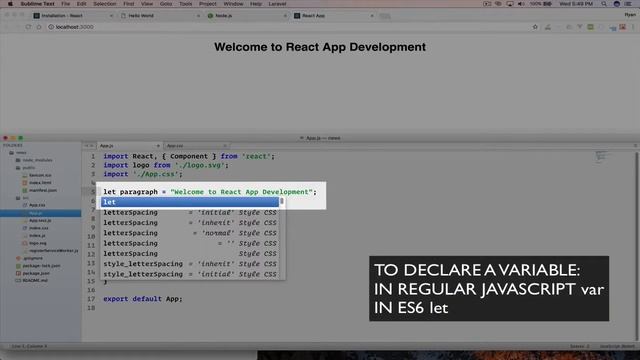Open index.html in the sidebar
This screenshot has height=360, width=640.
pos(40,182)
